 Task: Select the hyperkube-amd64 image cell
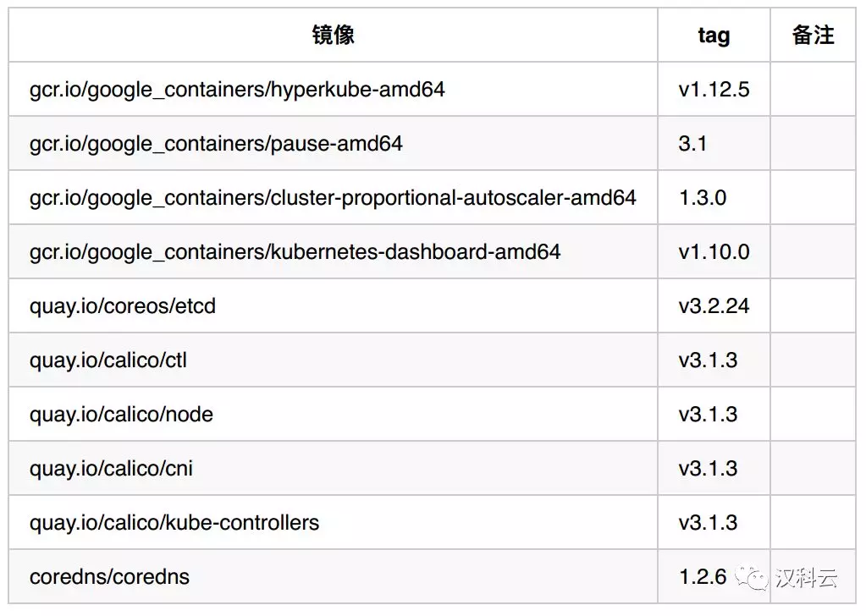point(333,89)
